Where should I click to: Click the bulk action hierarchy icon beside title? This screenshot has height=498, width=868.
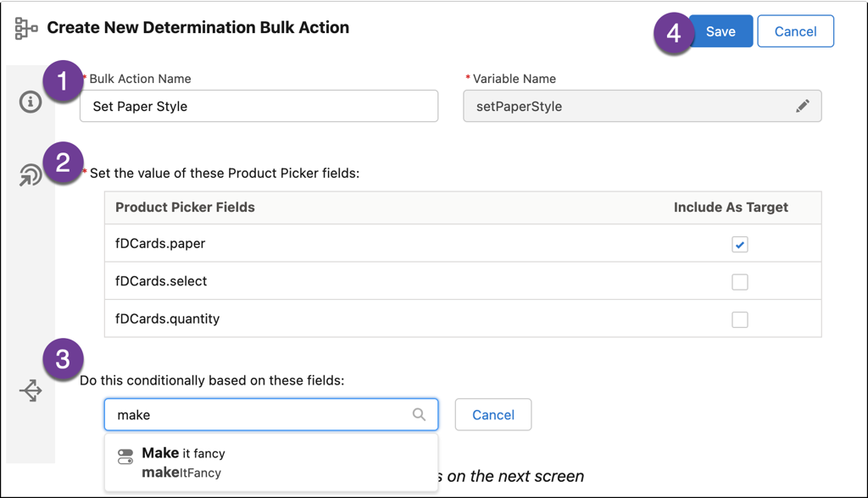[x=26, y=28]
